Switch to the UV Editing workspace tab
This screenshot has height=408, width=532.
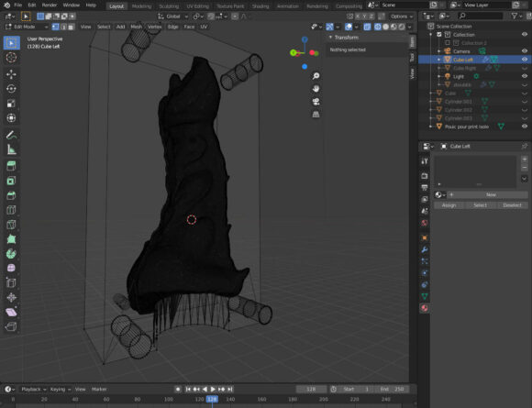[x=198, y=6]
